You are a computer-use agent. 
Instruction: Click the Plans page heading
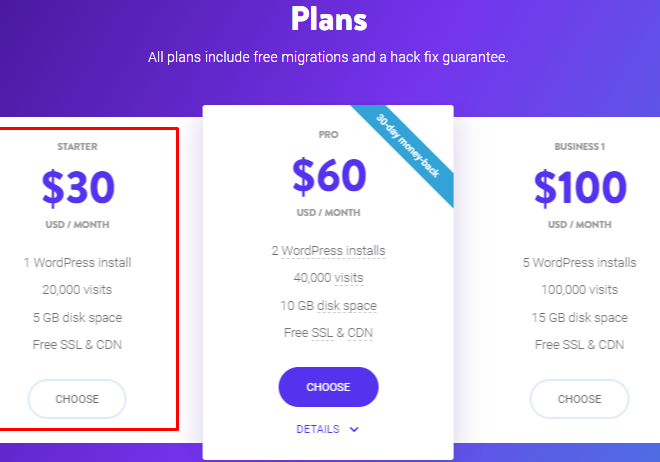coord(329,19)
